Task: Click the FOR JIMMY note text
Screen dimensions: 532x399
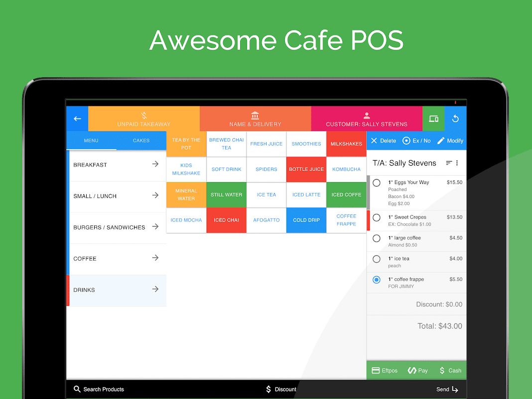Action: (x=401, y=286)
